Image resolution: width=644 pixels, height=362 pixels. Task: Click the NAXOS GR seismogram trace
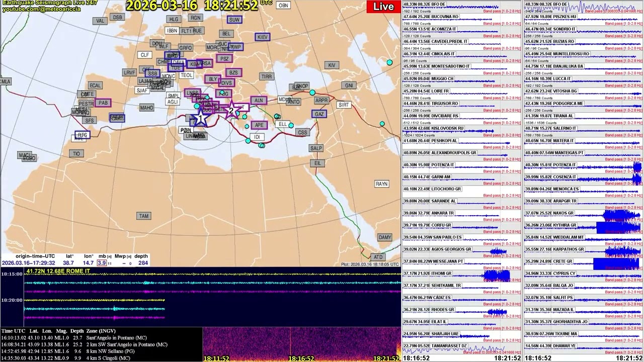tap(583, 216)
